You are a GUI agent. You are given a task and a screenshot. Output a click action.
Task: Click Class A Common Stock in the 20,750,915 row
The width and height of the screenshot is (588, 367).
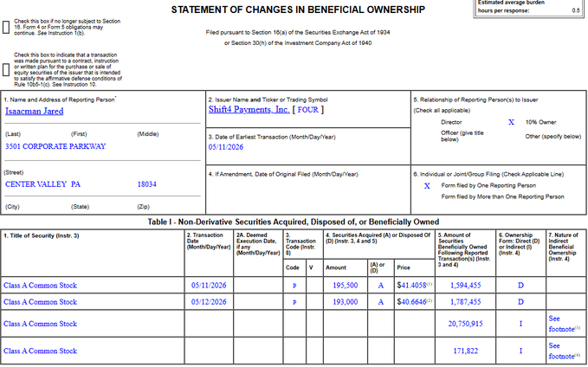click(x=40, y=324)
